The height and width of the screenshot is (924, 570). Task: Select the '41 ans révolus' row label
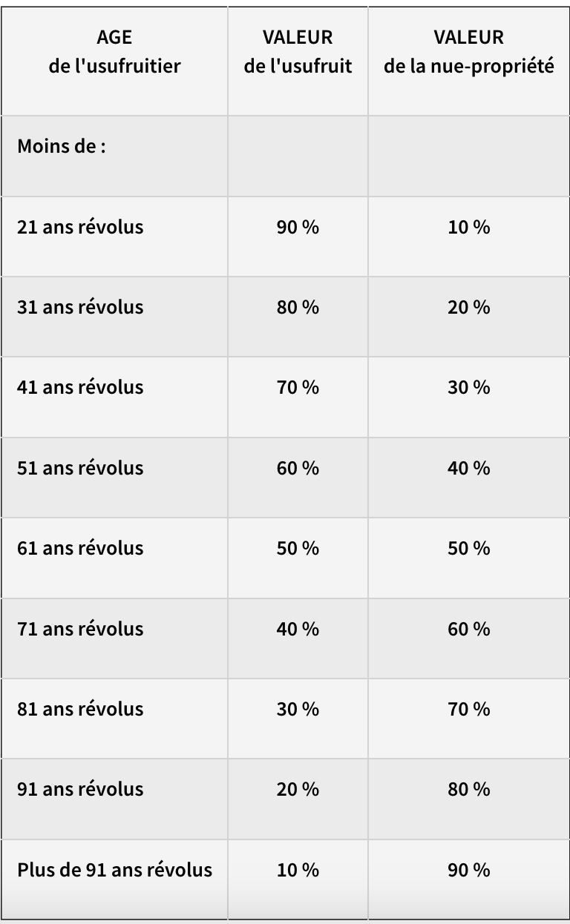click(80, 387)
